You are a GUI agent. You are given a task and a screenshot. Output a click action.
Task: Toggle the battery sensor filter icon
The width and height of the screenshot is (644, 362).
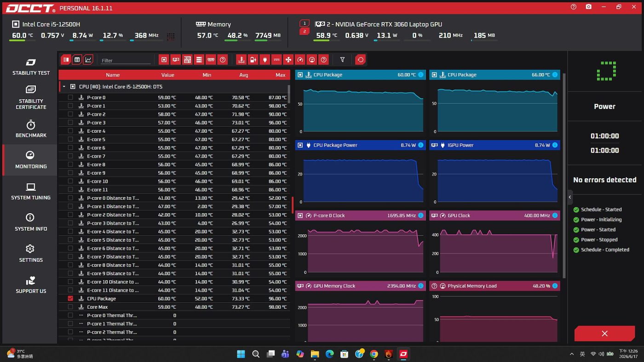[253, 60]
